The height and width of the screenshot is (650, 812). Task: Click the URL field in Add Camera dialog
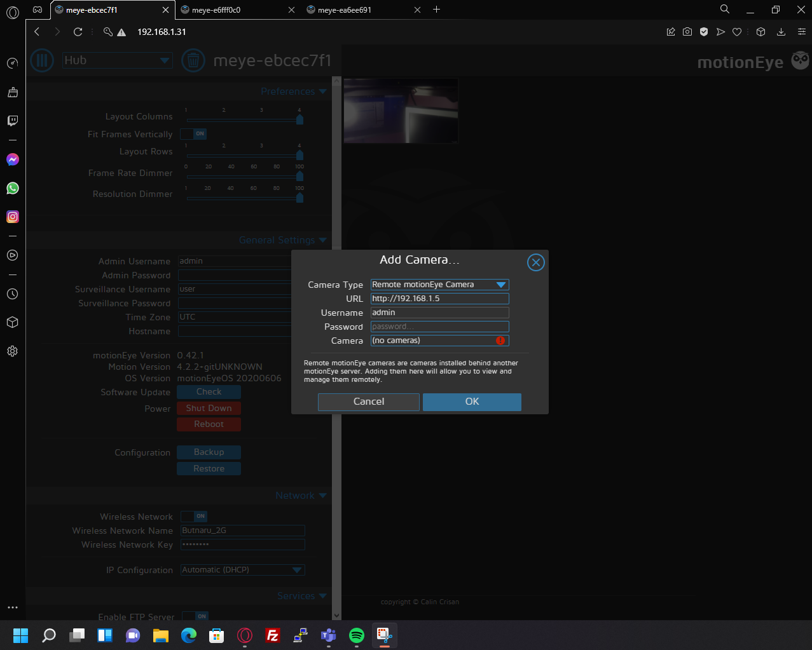click(x=439, y=298)
